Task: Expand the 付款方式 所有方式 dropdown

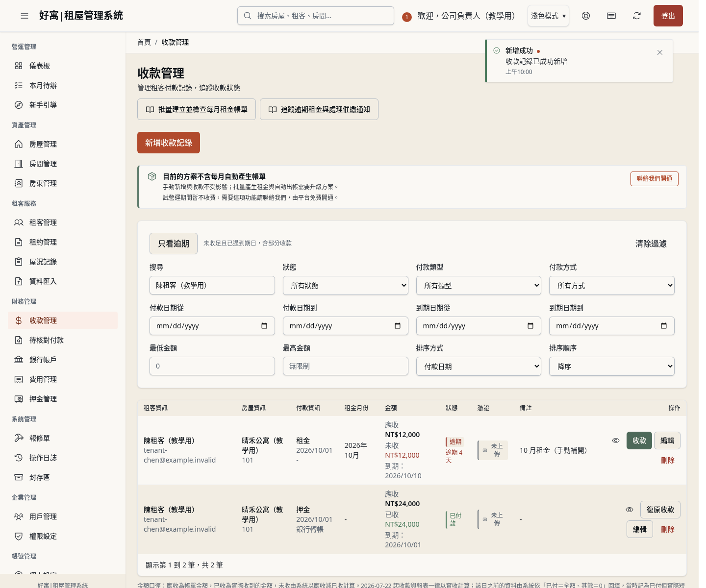Action: (612, 286)
